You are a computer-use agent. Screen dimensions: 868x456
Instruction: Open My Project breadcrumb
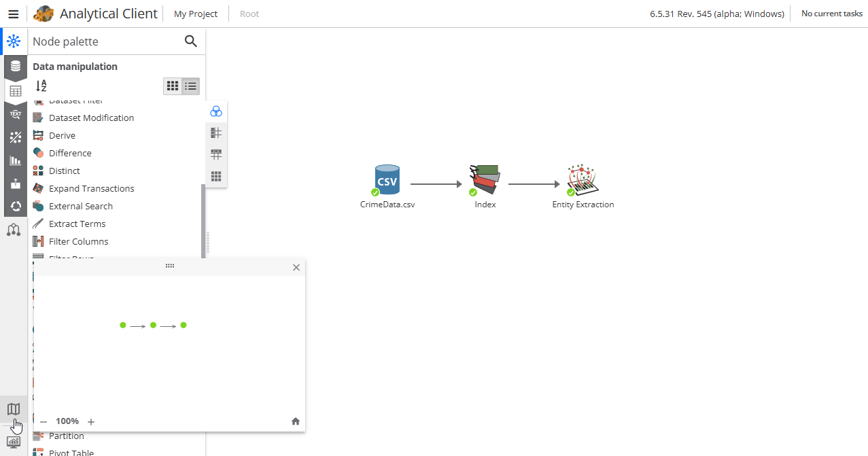(x=196, y=14)
